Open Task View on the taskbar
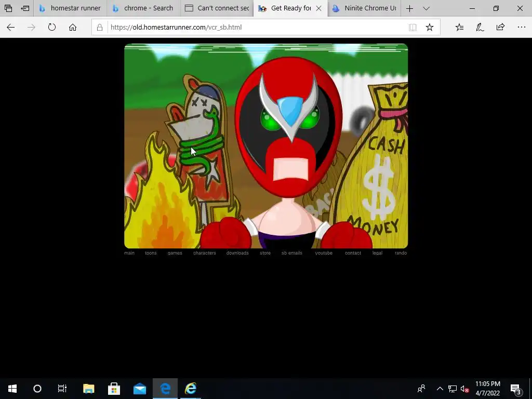 (62, 389)
